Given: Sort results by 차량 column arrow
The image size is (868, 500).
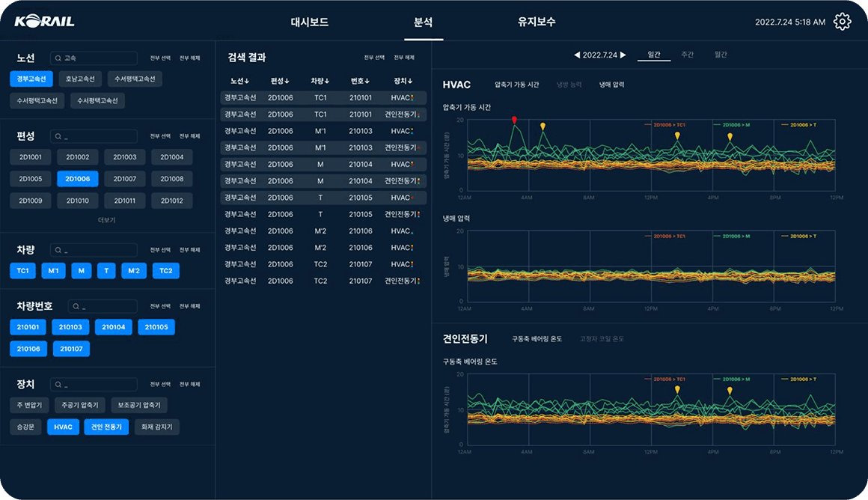Looking at the screenshot, I should [x=326, y=82].
